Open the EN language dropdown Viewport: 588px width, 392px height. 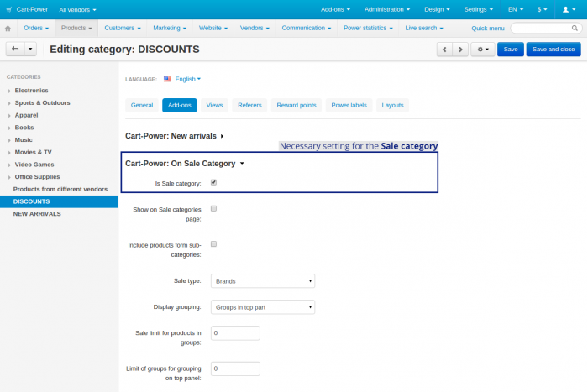516,9
